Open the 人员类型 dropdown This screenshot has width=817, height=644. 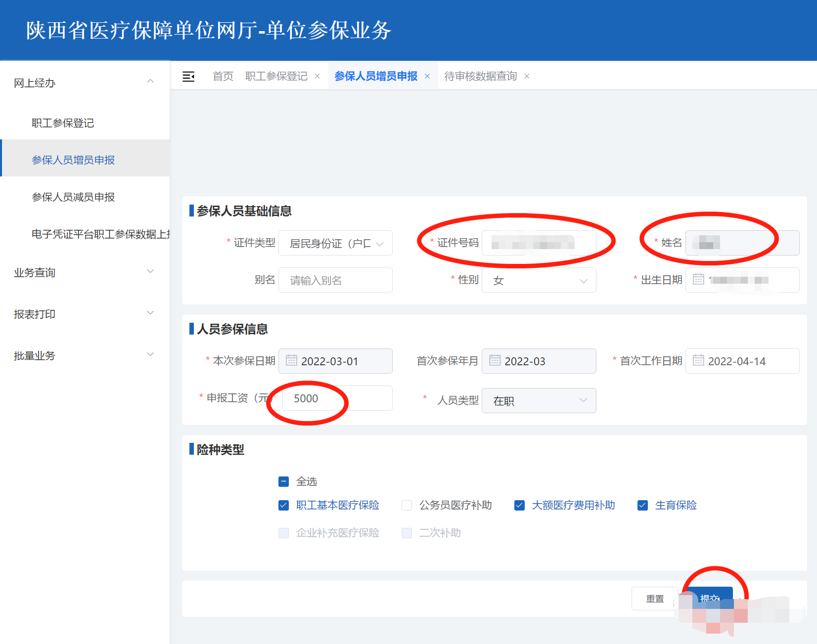click(x=539, y=401)
